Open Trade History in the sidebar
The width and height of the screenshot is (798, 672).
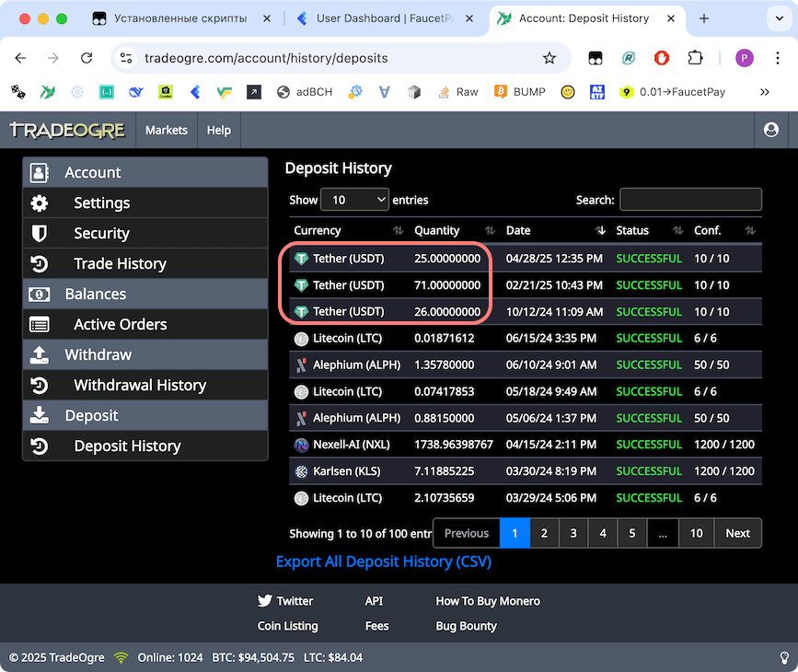pos(145,263)
